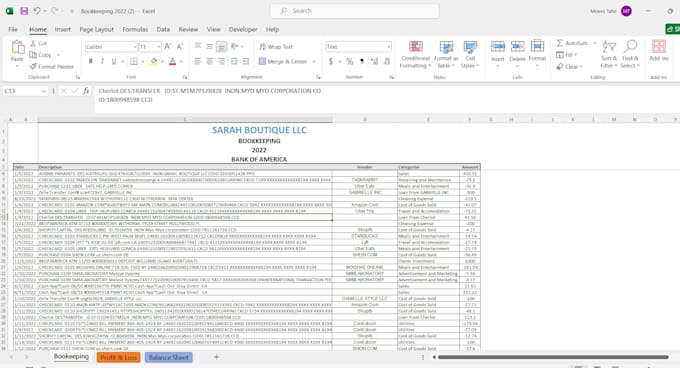Click the Name Box showing C13
This screenshot has width=680, height=368.
pyautogui.click(x=25, y=91)
